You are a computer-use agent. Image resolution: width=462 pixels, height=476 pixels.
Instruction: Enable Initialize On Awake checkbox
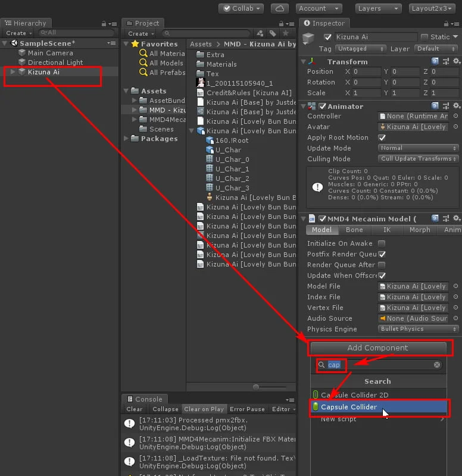pos(382,243)
